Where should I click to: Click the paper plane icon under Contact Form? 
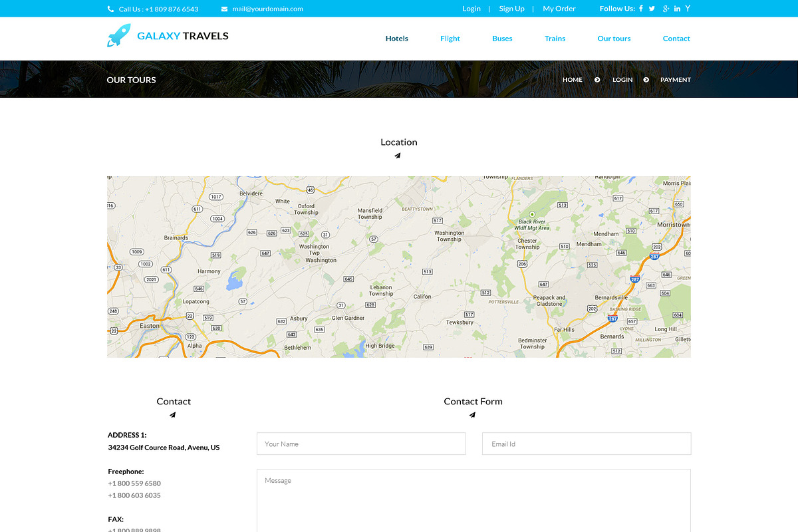[472, 415]
